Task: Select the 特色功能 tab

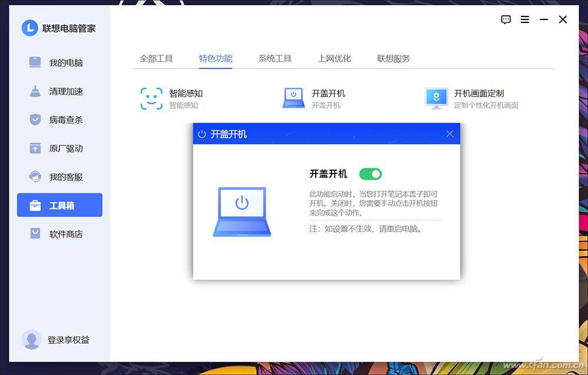Action: point(216,58)
